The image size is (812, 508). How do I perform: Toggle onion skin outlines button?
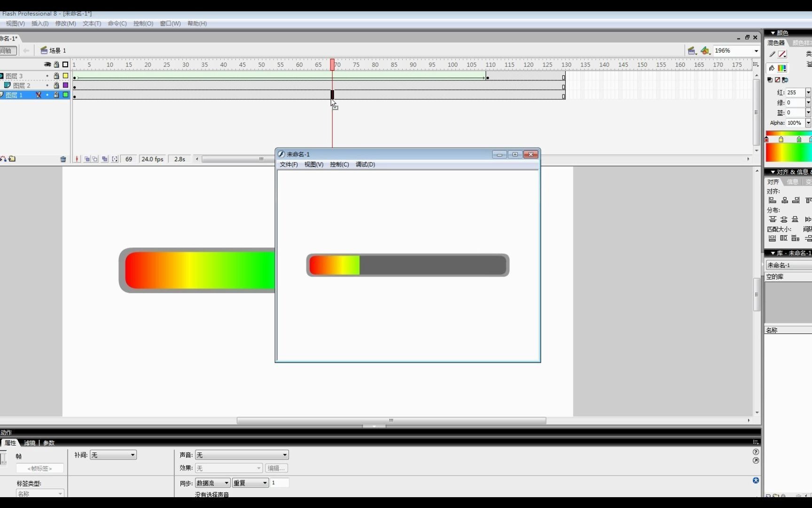click(95, 159)
